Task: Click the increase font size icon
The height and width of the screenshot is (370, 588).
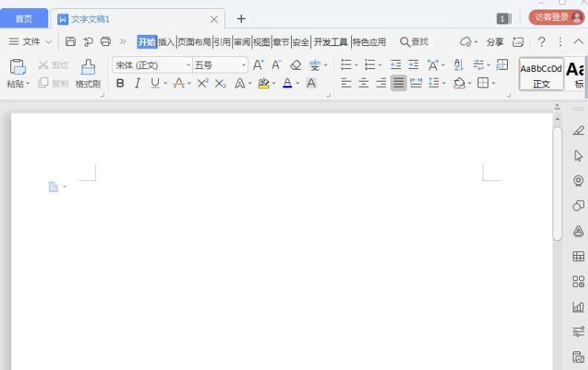Action: coord(258,65)
